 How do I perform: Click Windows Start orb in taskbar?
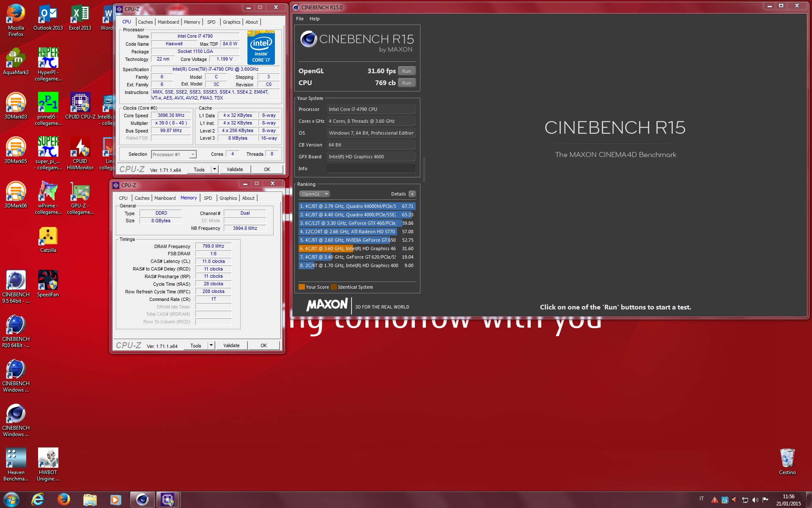[11, 500]
